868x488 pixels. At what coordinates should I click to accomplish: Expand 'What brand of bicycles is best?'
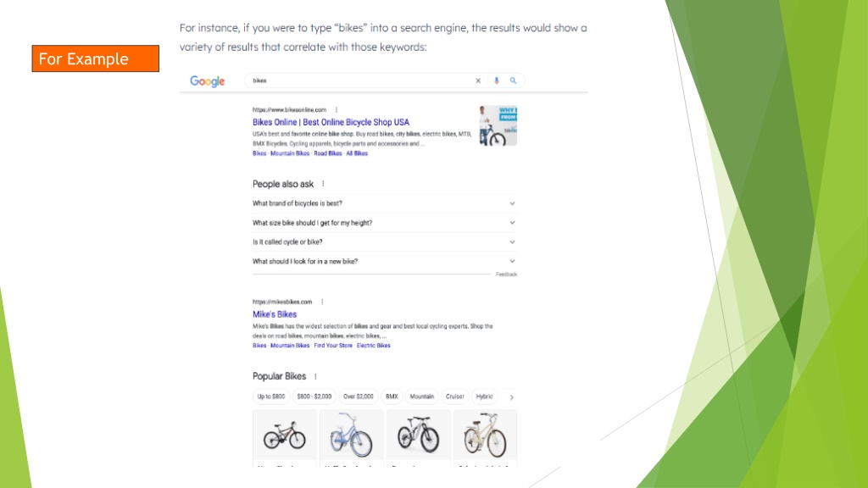pos(384,203)
